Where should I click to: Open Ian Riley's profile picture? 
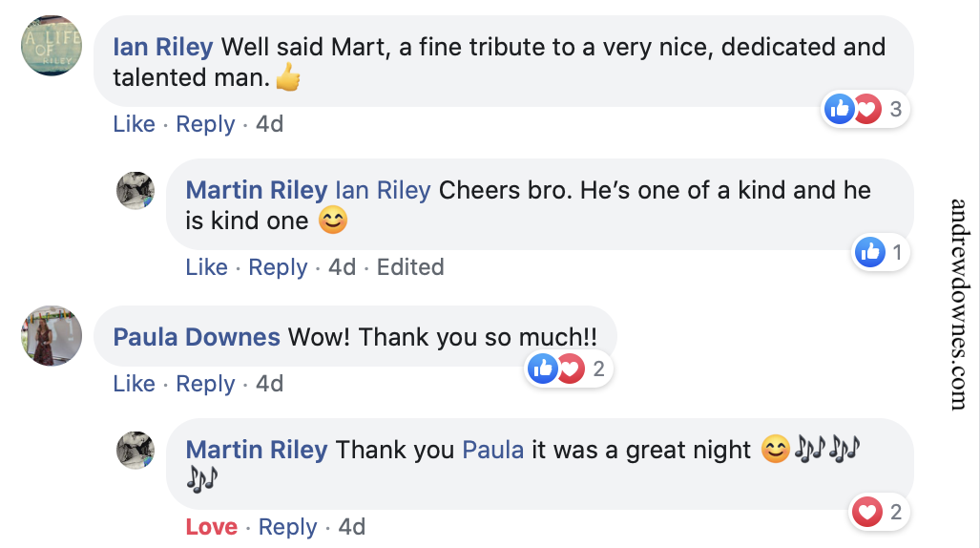[52, 45]
